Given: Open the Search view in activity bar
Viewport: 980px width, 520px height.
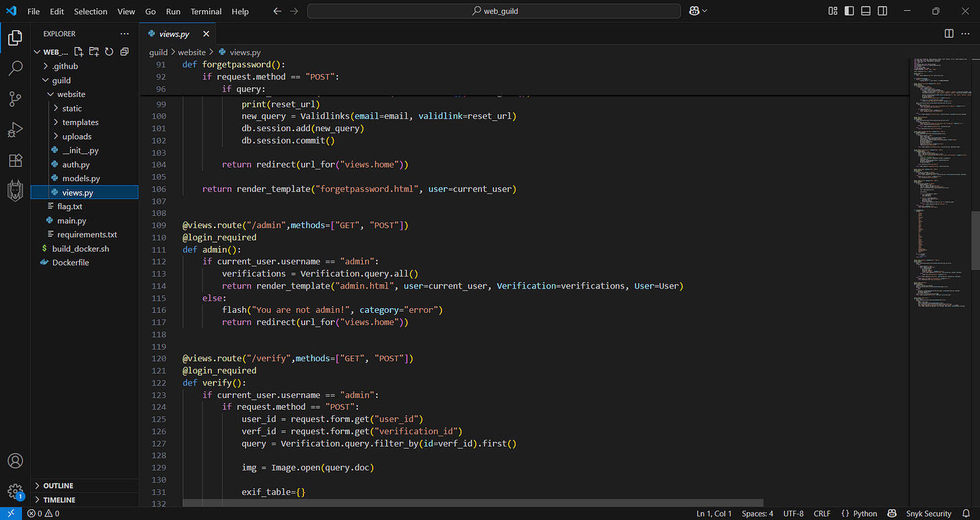Looking at the screenshot, I should click(x=15, y=68).
